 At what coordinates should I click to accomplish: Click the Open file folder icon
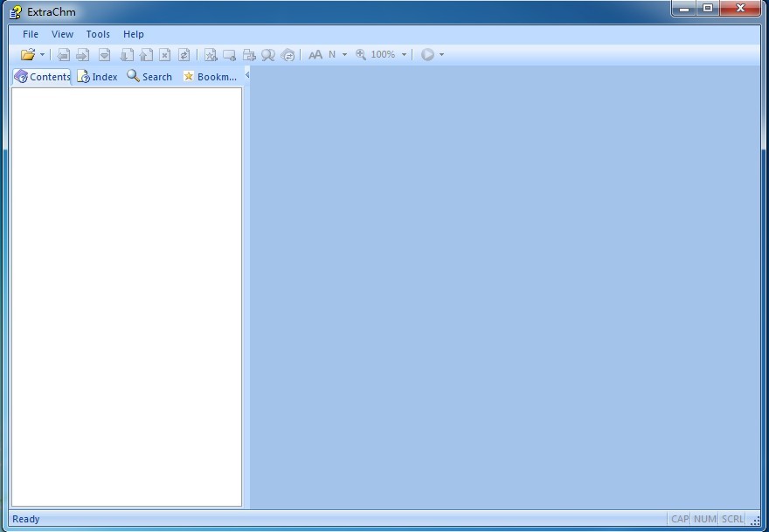click(27, 54)
